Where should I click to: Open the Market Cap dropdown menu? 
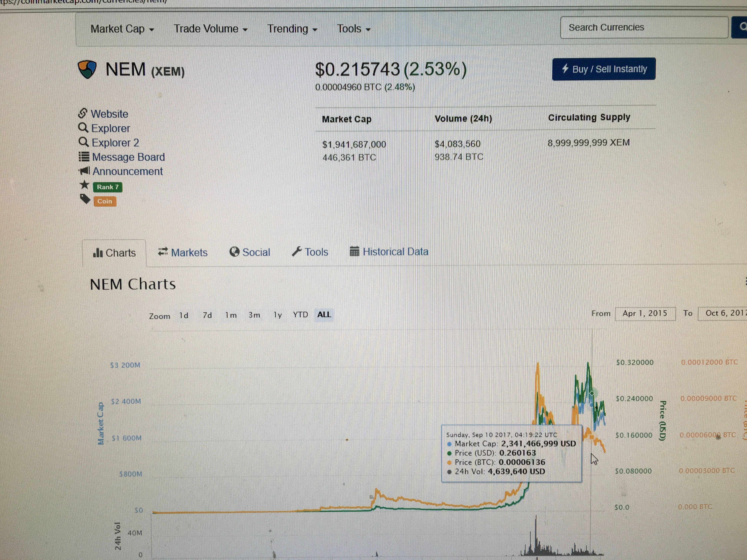click(x=122, y=29)
